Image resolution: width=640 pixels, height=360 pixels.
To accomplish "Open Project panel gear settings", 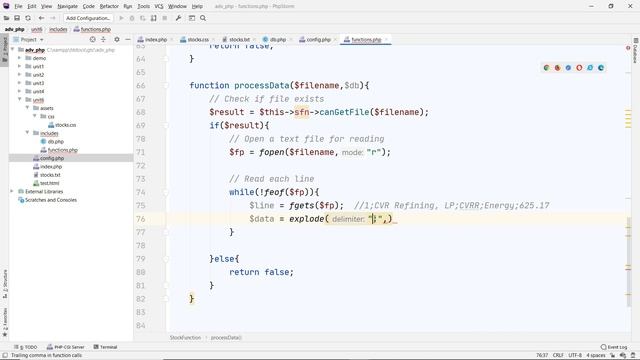I will (x=117, y=39).
